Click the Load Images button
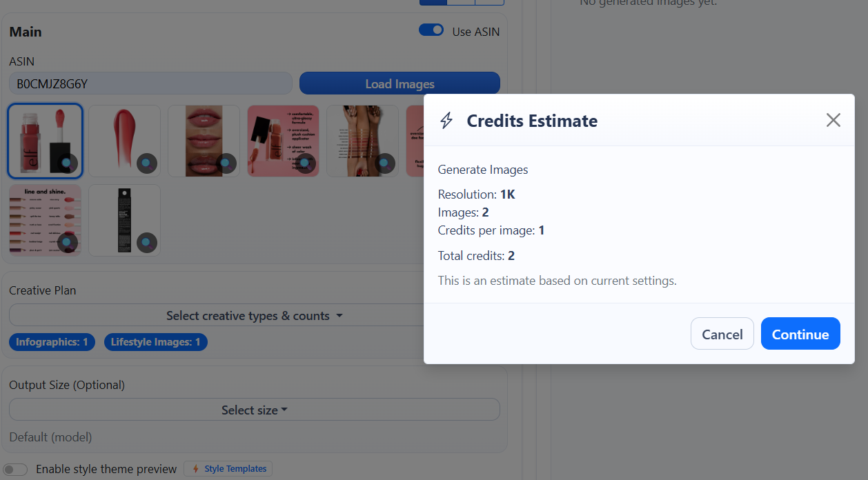868x480 pixels. [x=400, y=83]
